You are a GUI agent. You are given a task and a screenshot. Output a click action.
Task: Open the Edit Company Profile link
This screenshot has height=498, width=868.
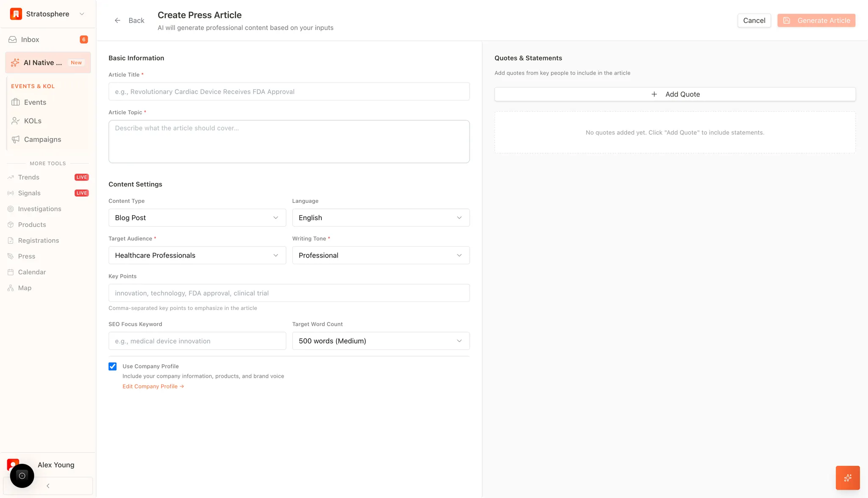(x=153, y=386)
